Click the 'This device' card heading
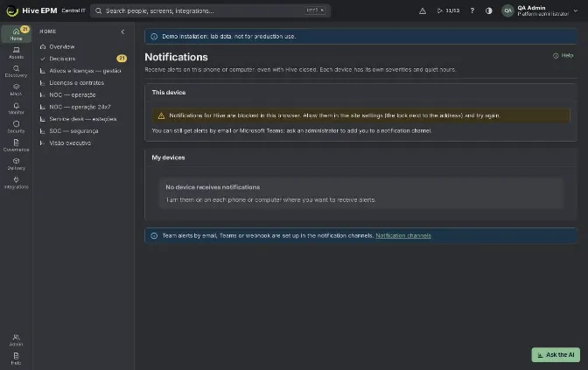The image size is (588, 370). (x=169, y=92)
